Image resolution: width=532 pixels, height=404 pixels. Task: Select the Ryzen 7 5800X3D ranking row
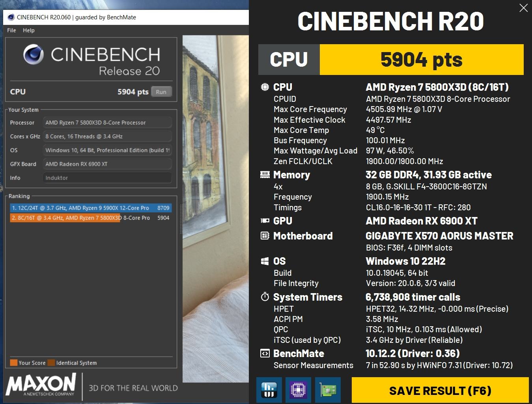pyautogui.click(x=91, y=218)
